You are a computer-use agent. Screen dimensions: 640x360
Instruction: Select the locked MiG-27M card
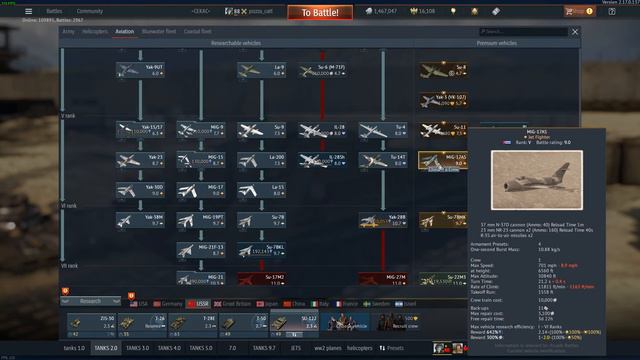383,279
